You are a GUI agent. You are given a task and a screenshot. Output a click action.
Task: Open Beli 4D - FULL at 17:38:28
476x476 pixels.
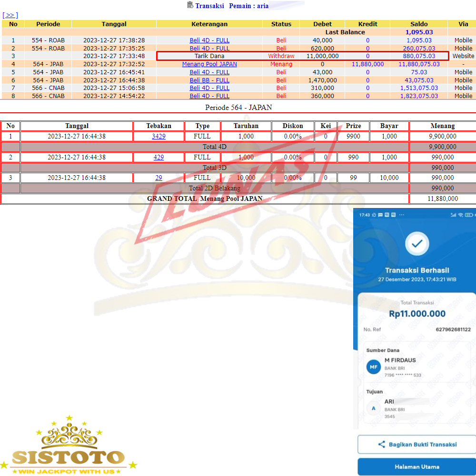[x=209, y=40]
